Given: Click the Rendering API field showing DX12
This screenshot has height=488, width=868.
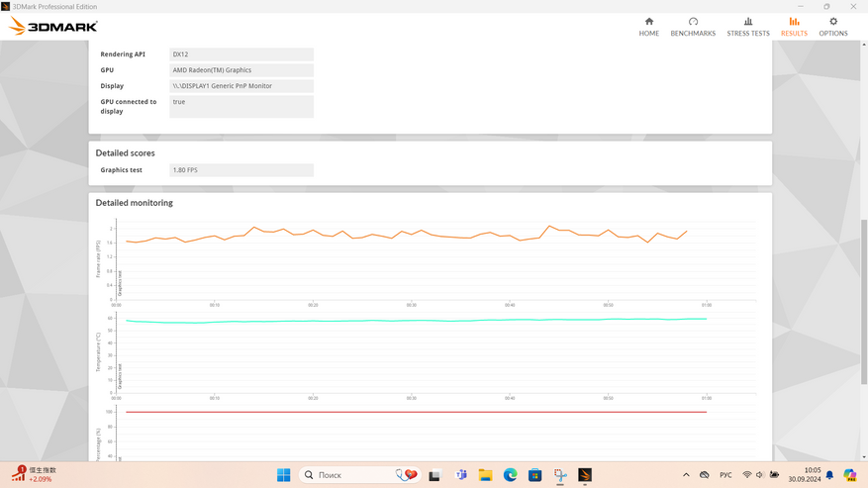Looking at the screenshot, I should click(241, 54).
